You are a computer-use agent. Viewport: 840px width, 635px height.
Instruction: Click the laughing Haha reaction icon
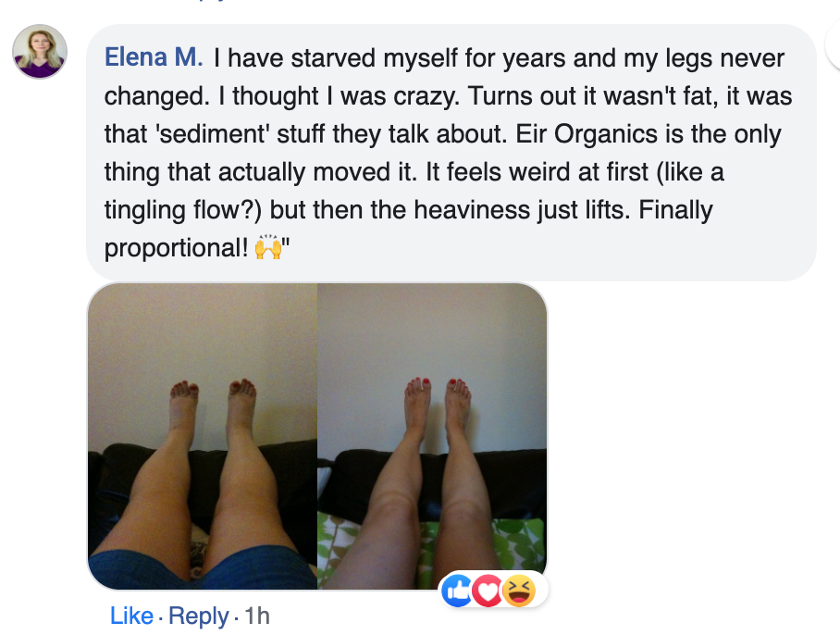coord(519,590)
